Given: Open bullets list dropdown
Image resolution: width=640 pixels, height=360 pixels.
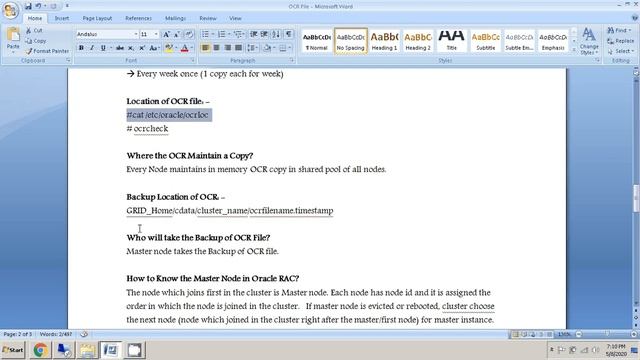Looking at the screenshot, I should point(213,34).
